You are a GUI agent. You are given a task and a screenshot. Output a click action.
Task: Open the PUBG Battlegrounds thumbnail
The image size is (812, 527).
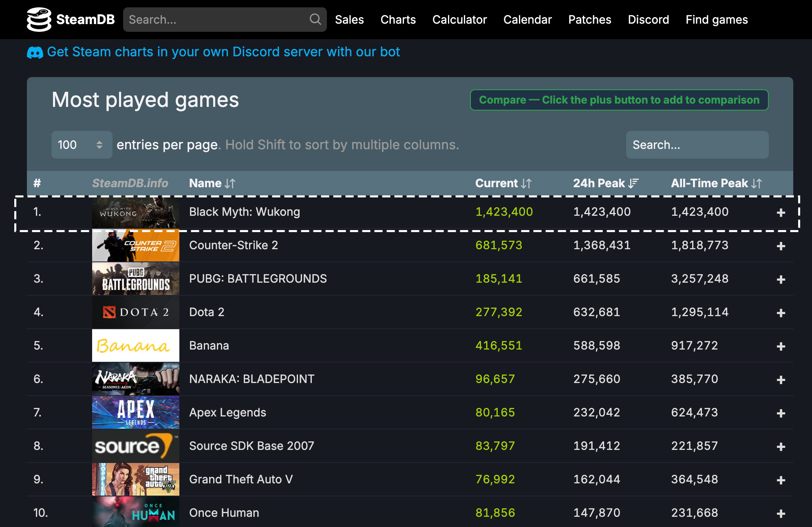point(136,279)
